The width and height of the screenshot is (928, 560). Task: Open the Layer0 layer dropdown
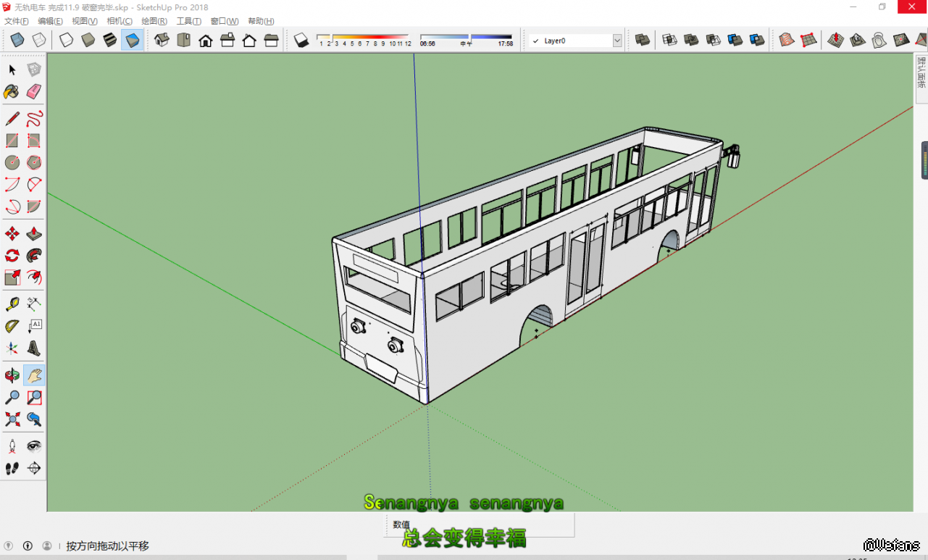616,41
